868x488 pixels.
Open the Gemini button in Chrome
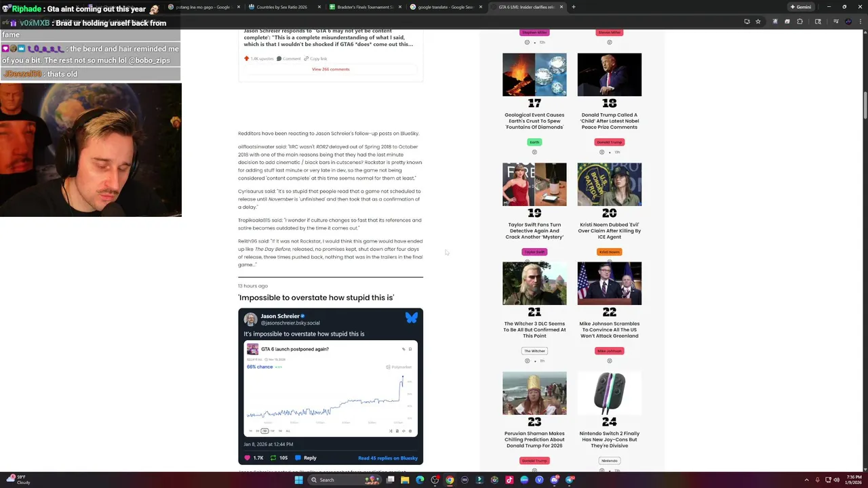tap(800, 7)
